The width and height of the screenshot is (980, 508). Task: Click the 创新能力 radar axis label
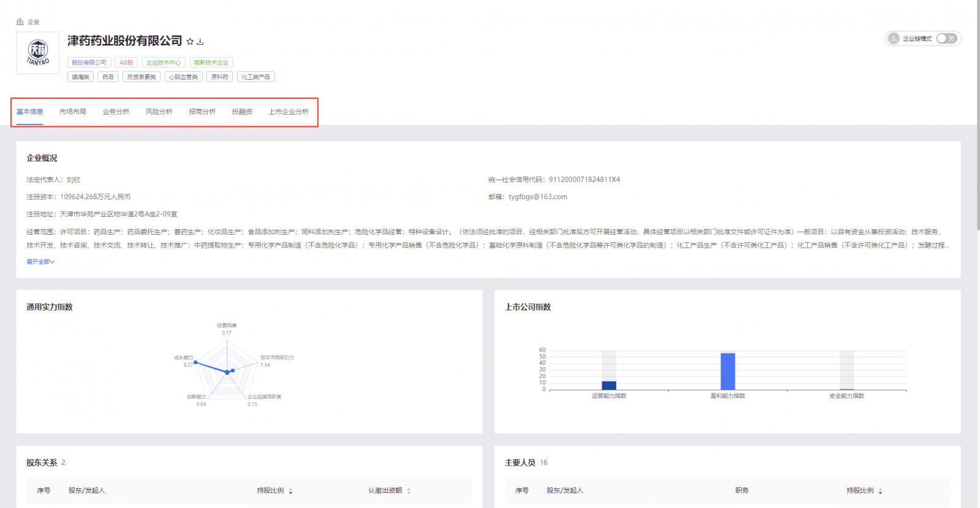click(x=197, y=397)
